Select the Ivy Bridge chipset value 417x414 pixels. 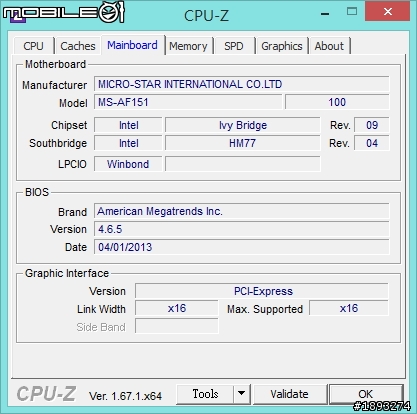coord(243,125)
